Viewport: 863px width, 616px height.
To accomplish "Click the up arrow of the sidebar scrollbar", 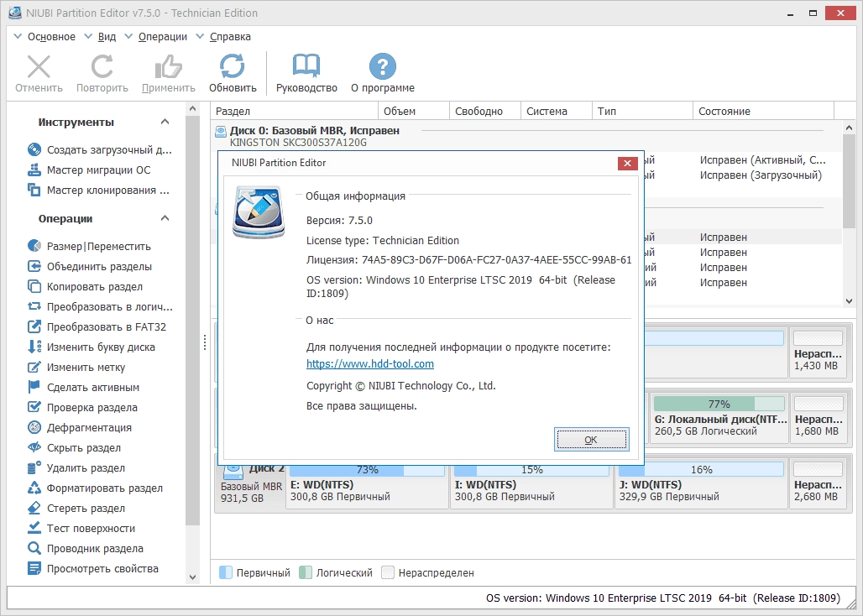I will (192, 109).
